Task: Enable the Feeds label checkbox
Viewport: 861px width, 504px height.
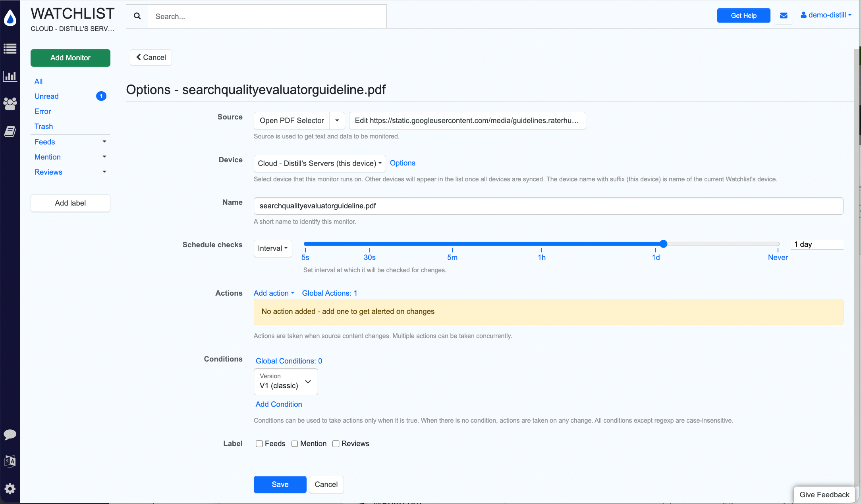Action: click(x=259, y=444)
